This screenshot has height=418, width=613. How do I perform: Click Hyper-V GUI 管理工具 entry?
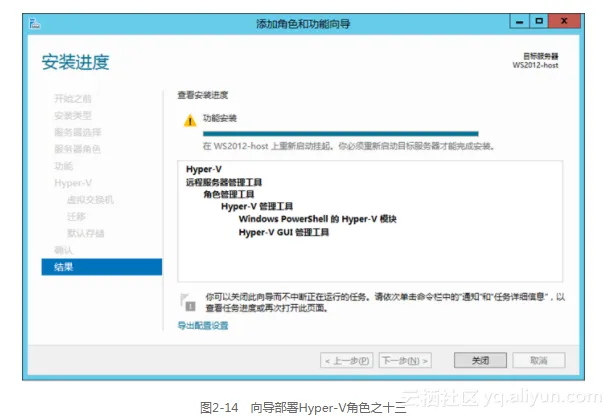284,232
